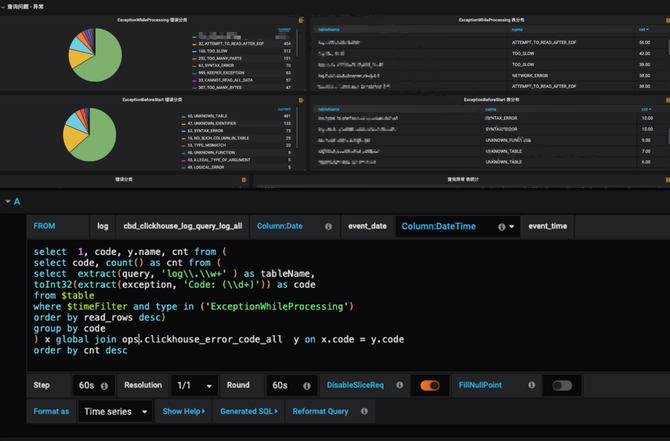
Task: Expand the Show Help section
Action: (x=182, y=411)
